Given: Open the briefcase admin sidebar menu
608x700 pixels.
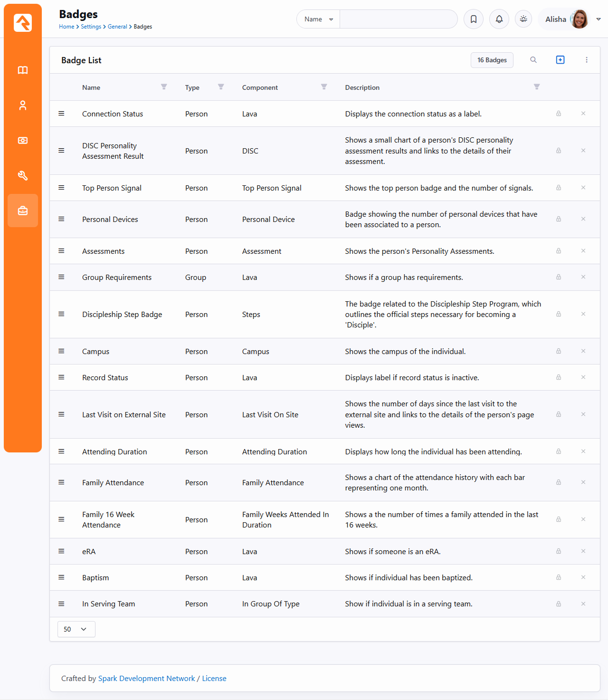Looking at the screenshot, I should coord(22,211).
